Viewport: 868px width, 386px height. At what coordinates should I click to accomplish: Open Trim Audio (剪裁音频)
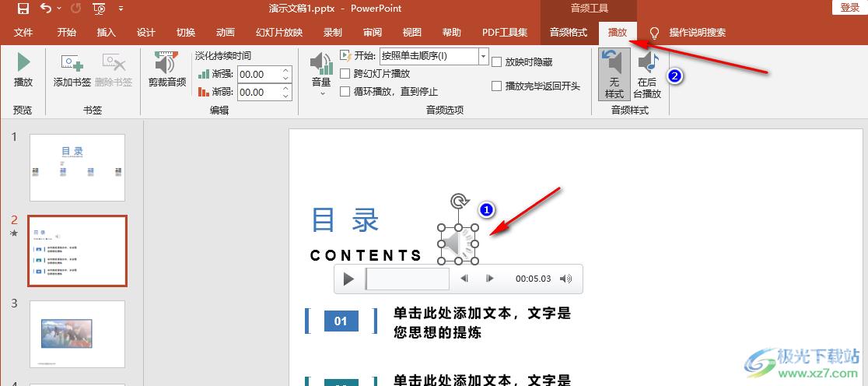pos(167,70)
